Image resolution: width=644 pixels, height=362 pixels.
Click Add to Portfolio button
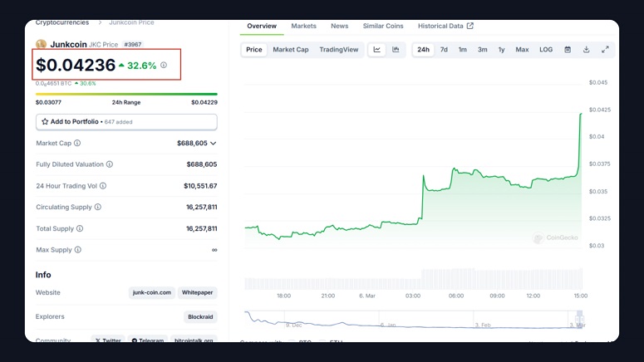[x=126, y=121]
